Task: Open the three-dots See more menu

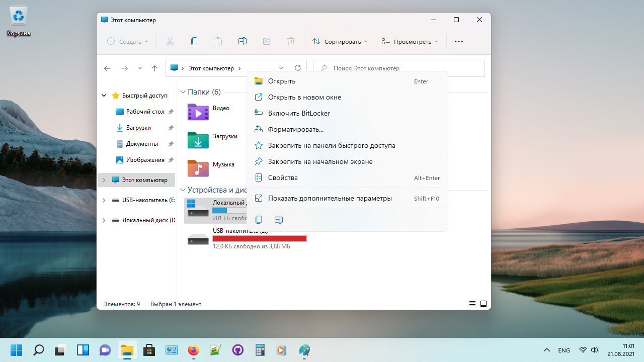Action: click(x=459, y=42)
